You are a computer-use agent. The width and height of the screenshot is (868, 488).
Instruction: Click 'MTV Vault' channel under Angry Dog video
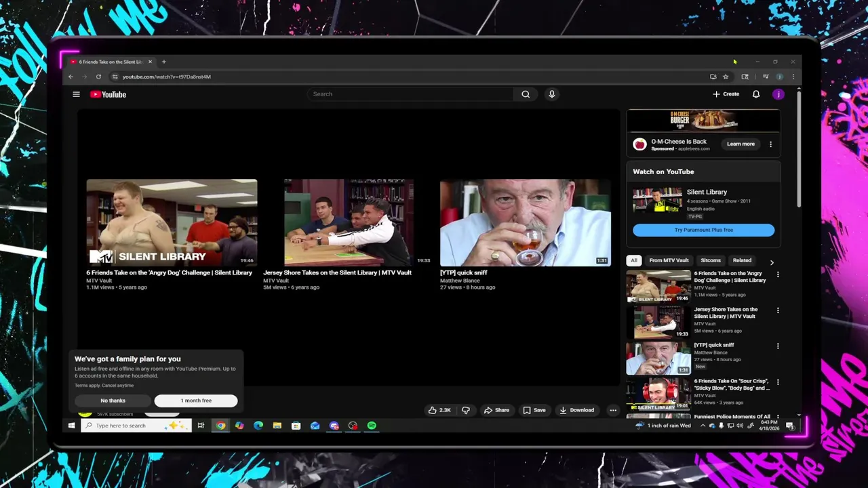tap(99, 281)
